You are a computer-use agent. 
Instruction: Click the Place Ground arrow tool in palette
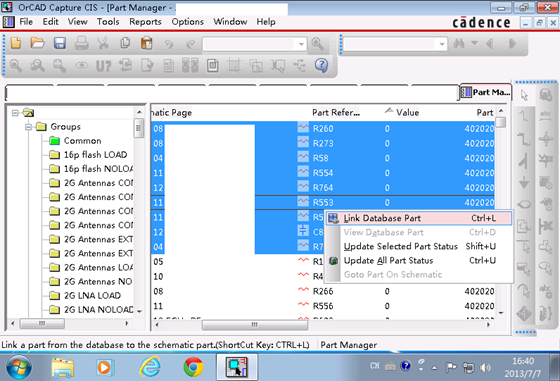click(524, 182)
